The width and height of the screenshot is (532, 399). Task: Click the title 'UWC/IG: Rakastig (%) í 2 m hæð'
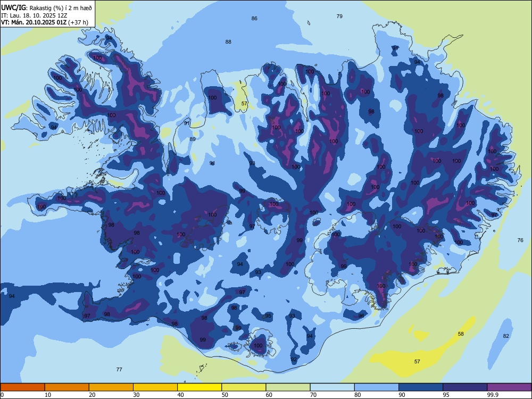point(46,7)
